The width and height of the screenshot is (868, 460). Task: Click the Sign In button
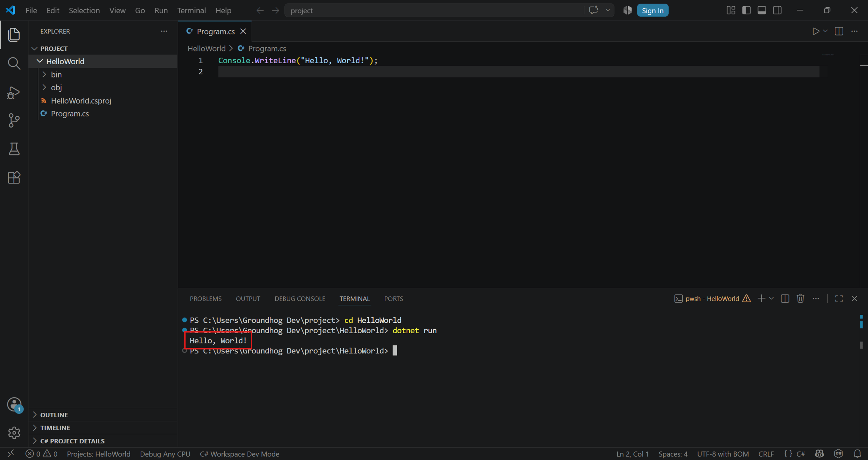click(x=652, y=10)
